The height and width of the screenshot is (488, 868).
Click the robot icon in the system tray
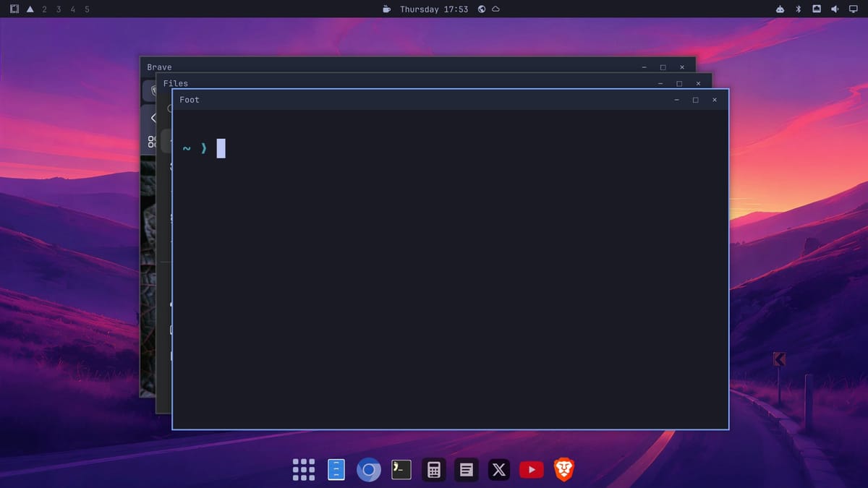click(780, 9)
